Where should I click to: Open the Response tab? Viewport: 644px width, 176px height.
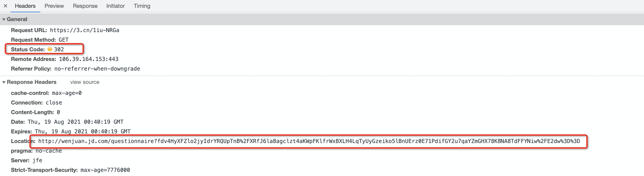click(85, 6)
